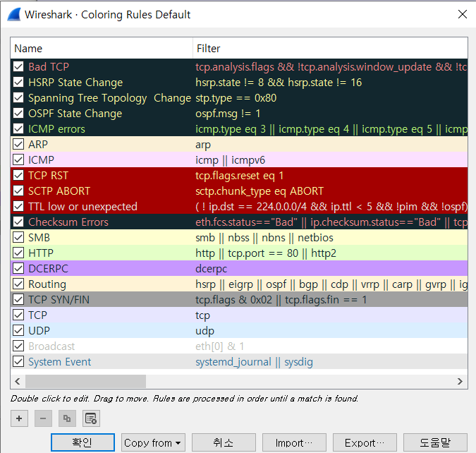Click the Wireshark shark fin title icon
This screenshot has width=476, height=453.
13,15
